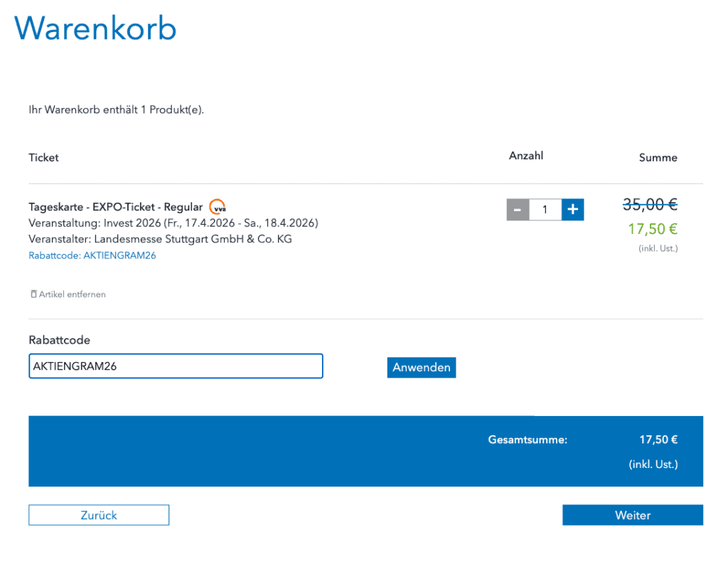Viewport: 728px width, 564px height.
Task: Click the blue 'Rabattcode: AKTIENGRAM26' link
Action: pos(92,256)
